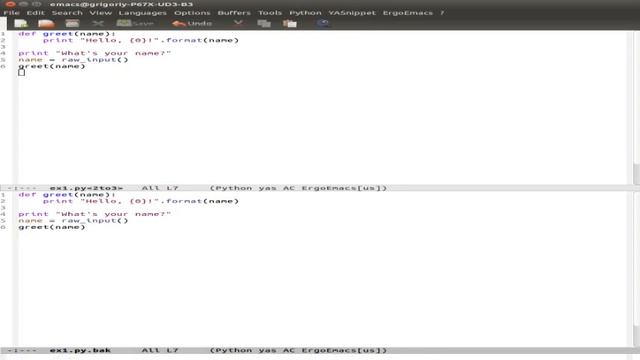This screenshot has width=640, height=360.
Task: Click 'All L7' in the ex1.py.bak mode line
Action: pos(160,350)
